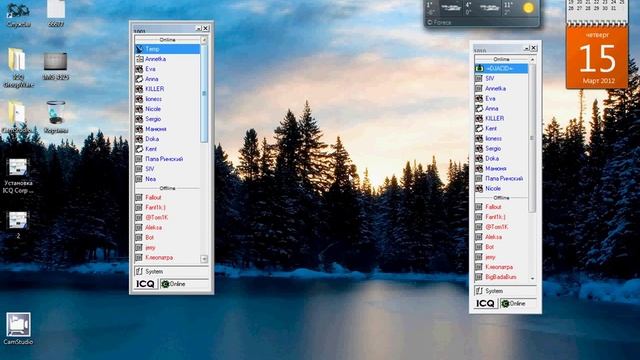640x360 pixels.
Task: Click the Temp contact's status icon
Action: 140,49
